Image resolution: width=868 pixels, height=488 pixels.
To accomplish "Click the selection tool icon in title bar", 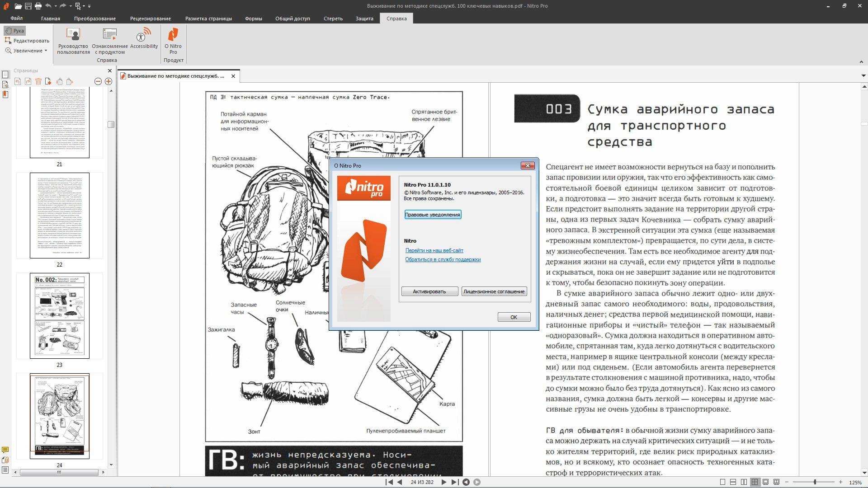I will (x=78, y=6).
